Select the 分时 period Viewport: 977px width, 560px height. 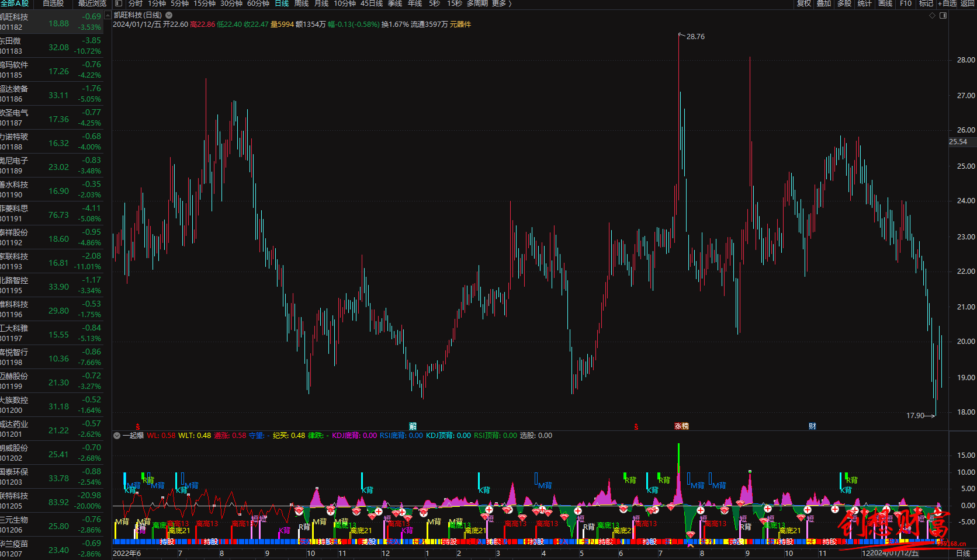click(x=135, y=4)
